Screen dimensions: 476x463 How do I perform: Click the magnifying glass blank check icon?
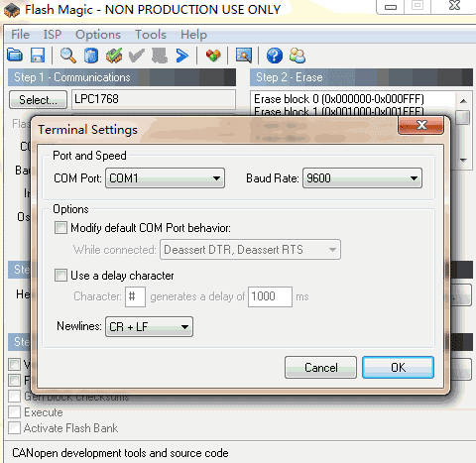68,56
